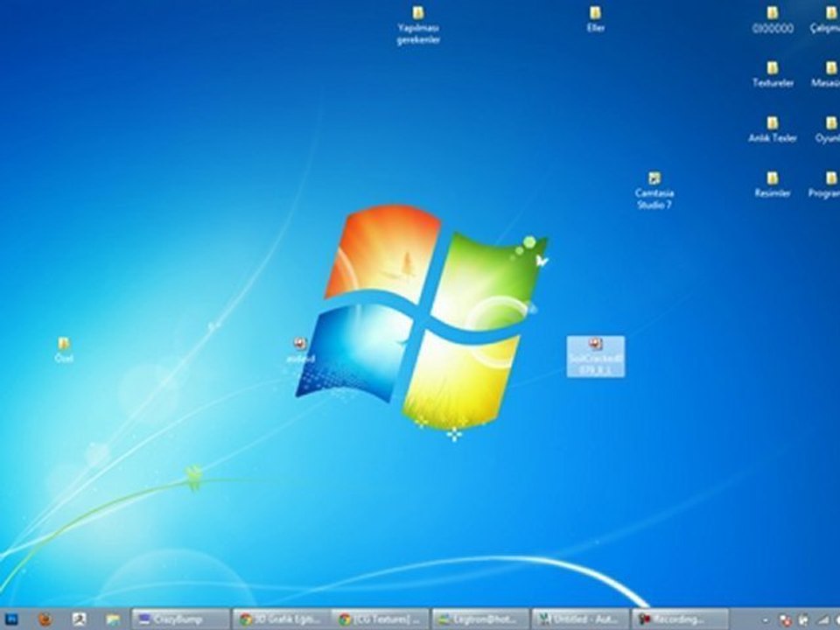Switch to [CG Textures] Chrome window

pyautogui.click(x=381, y=619)
